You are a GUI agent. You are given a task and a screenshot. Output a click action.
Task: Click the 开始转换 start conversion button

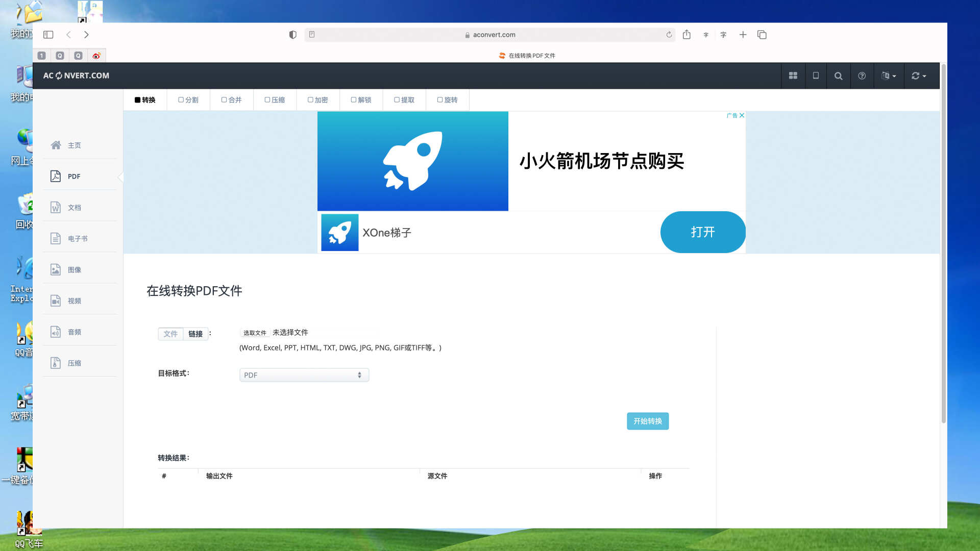point(648,421)
